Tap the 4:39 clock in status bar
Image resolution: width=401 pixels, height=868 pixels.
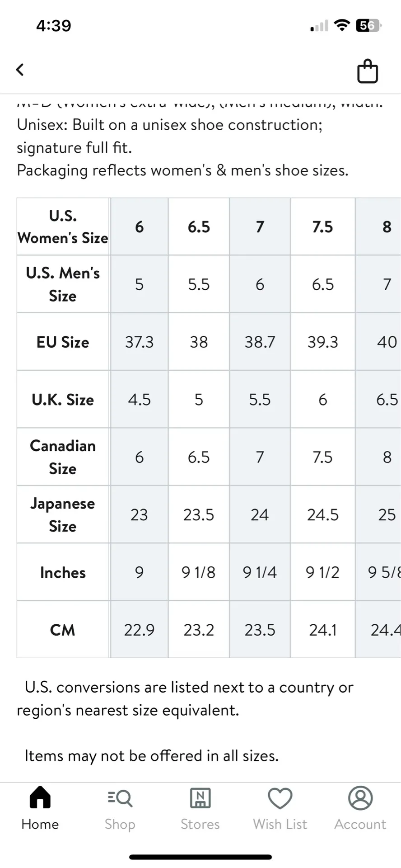point(54,25)
